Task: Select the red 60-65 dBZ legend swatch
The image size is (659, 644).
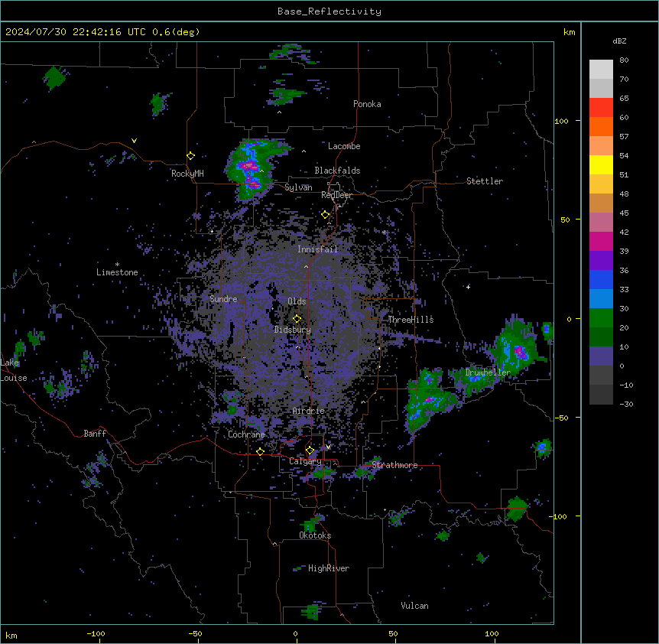Action: coord(601,108)
